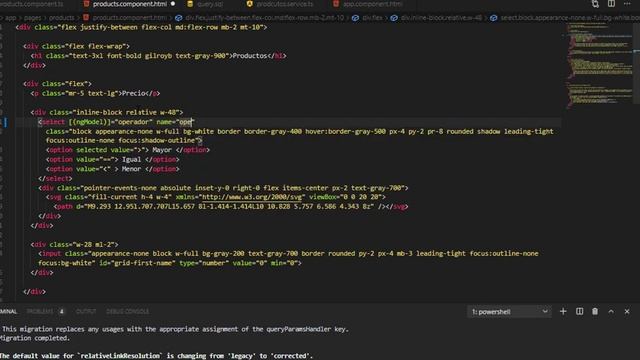Maximize the terminal panel with chevron up
The width and height of the screenshot is (640, 360).
click(611, 311)
